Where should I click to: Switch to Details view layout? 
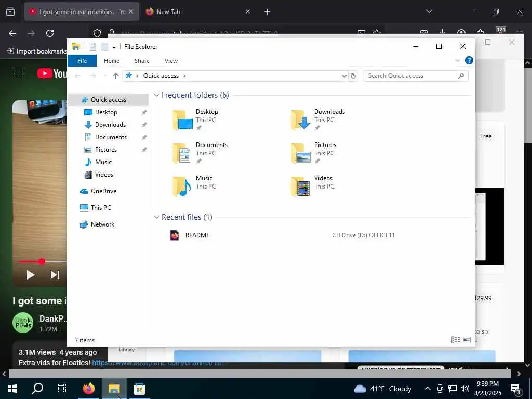point(456,340)
